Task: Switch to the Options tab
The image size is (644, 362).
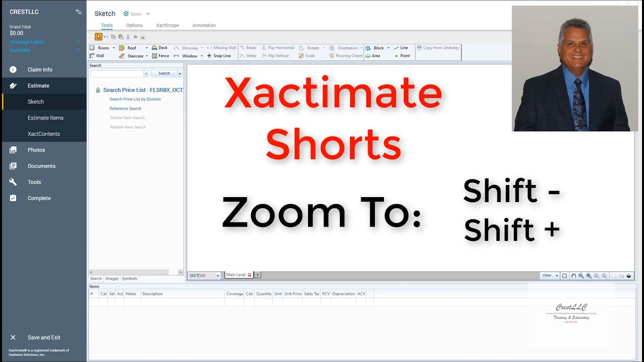Action: [x=134, y=25]
